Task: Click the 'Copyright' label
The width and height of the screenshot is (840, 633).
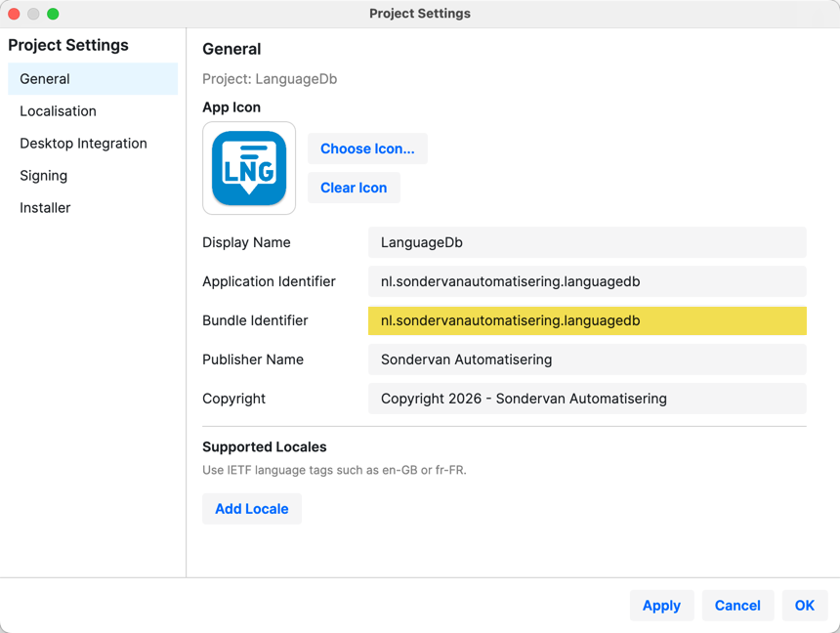Action: click(x=233, y=399)
